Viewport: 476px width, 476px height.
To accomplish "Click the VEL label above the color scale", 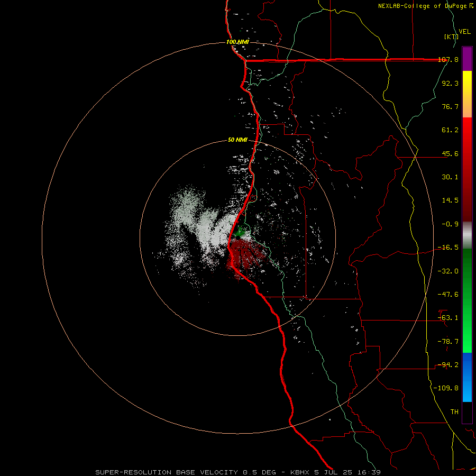I will (x=464, y=31).
